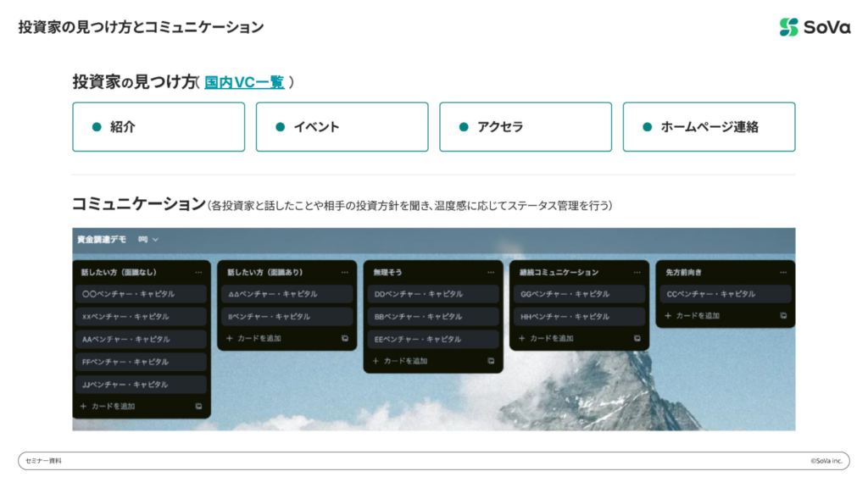Screen dimensions: 868x488
Task: Click the SoVa logo
Action: 814,27
